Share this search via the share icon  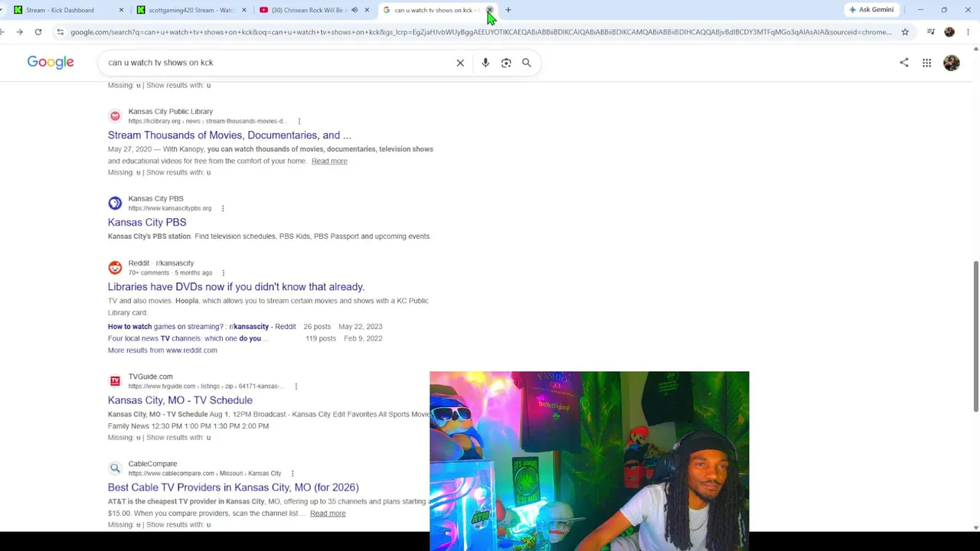[x=904, y=63]
